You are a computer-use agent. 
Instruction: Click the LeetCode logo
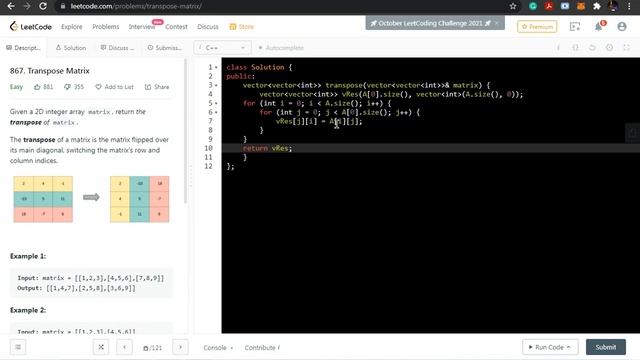(x=31, y=27)
